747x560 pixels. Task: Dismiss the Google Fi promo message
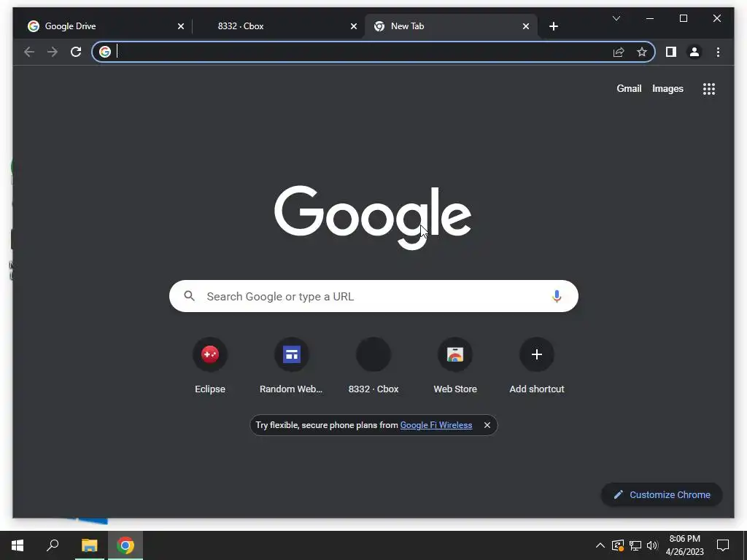(x=487, y=425)
